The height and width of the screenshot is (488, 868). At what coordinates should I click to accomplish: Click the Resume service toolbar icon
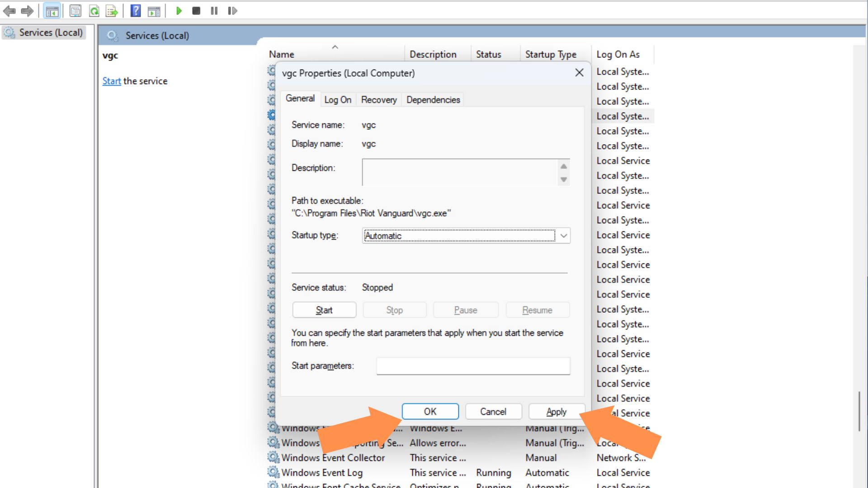(x=233, y=11)
